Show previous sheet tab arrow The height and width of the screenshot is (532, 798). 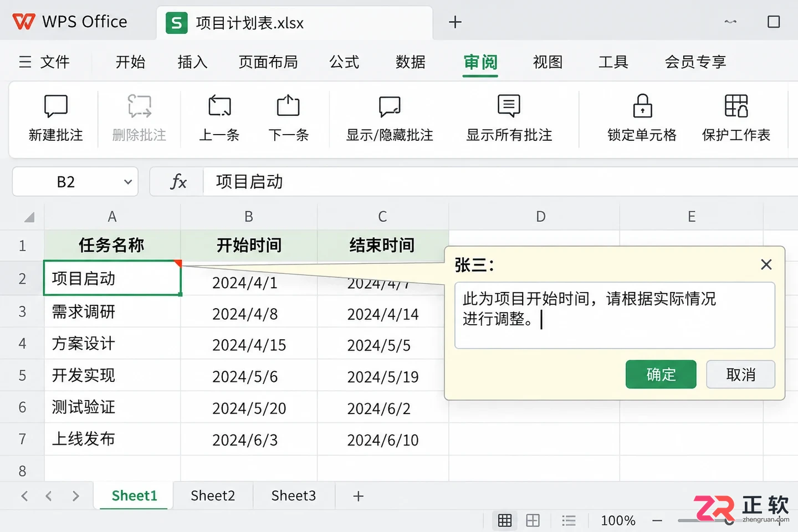click(x=49, y=496)
